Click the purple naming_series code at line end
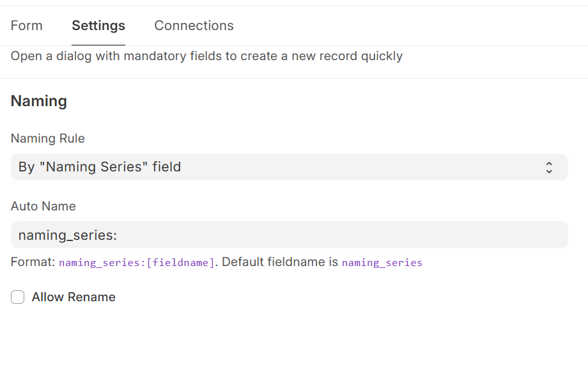This screenshot has width=588, height=369. coord(382,262)
